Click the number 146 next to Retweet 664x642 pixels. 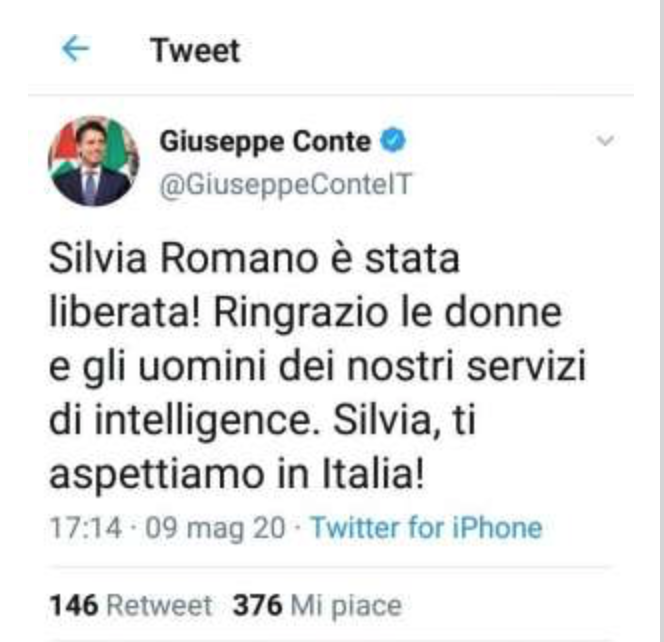pos(74,606)
